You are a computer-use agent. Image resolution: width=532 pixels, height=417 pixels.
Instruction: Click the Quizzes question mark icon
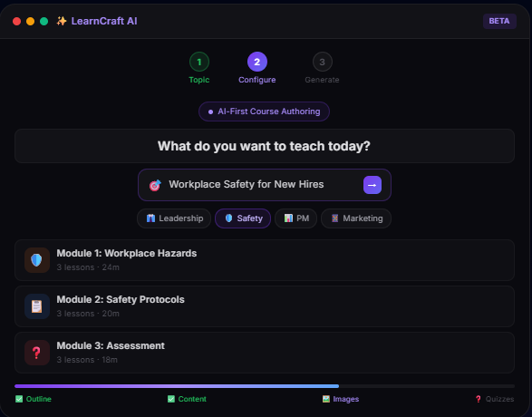[x=479, y=399]
